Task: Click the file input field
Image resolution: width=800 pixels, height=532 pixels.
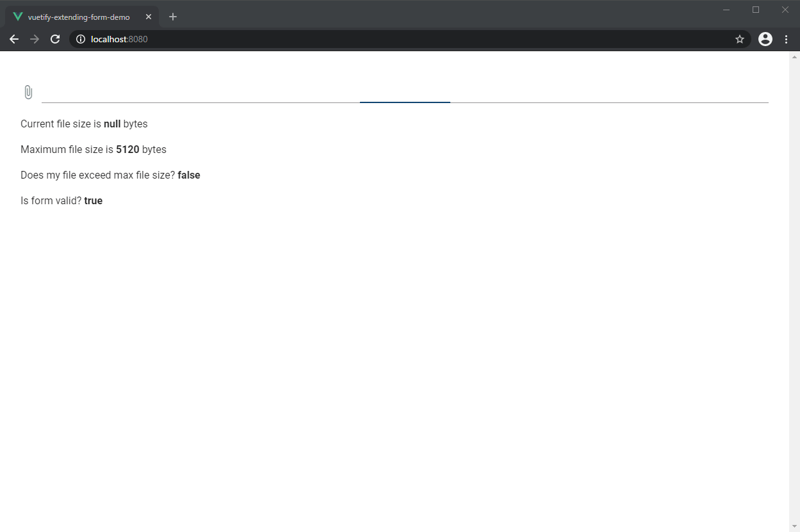Action: tap(405, 92)
